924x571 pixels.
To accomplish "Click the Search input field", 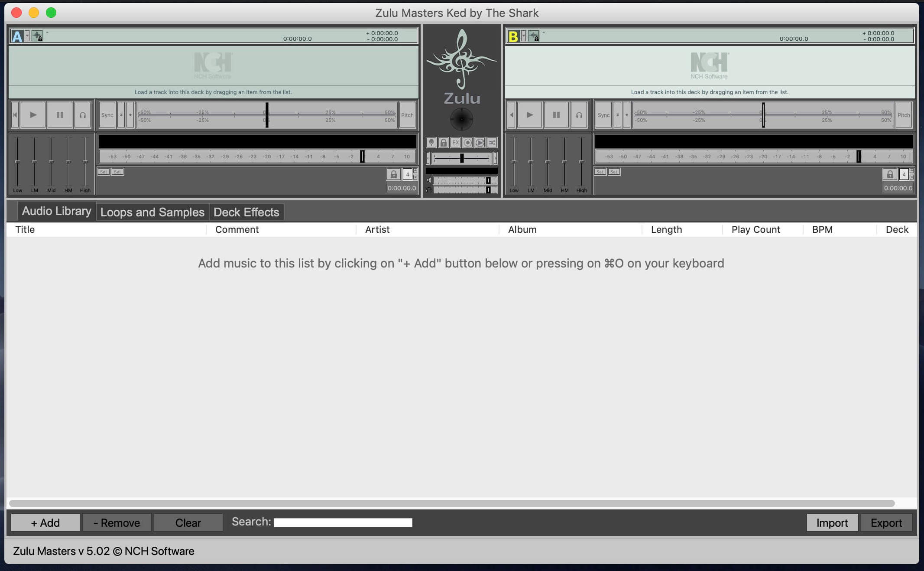I will tap(343, 522).
